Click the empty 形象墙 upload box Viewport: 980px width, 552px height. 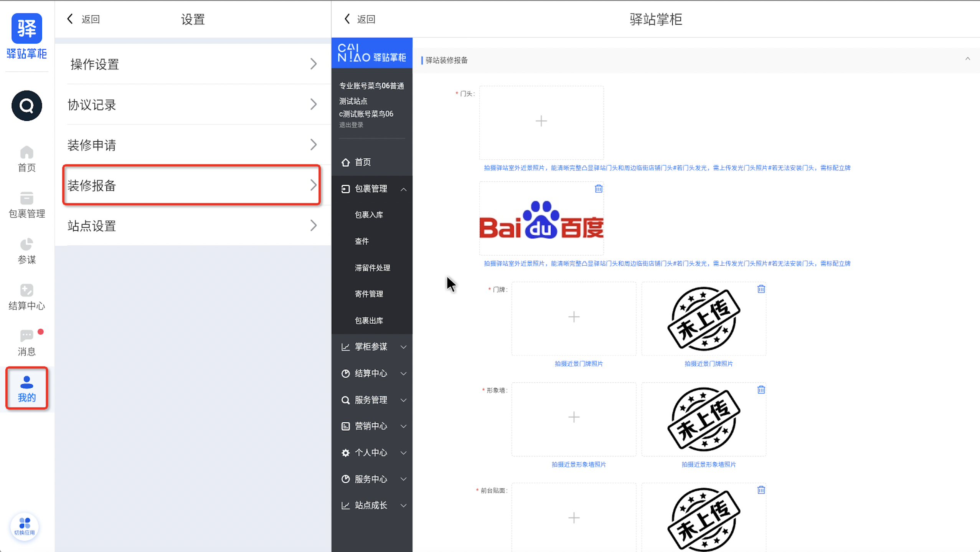574,419
